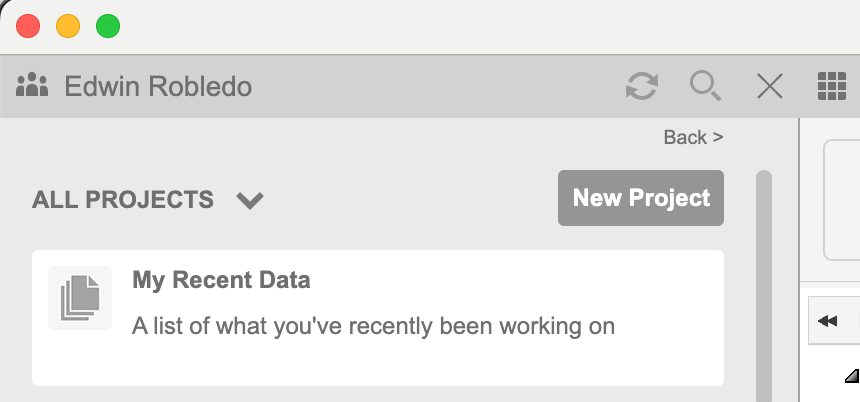860x402 pixels.
Task: Open search with the magnifier icon
Action: 705,86
